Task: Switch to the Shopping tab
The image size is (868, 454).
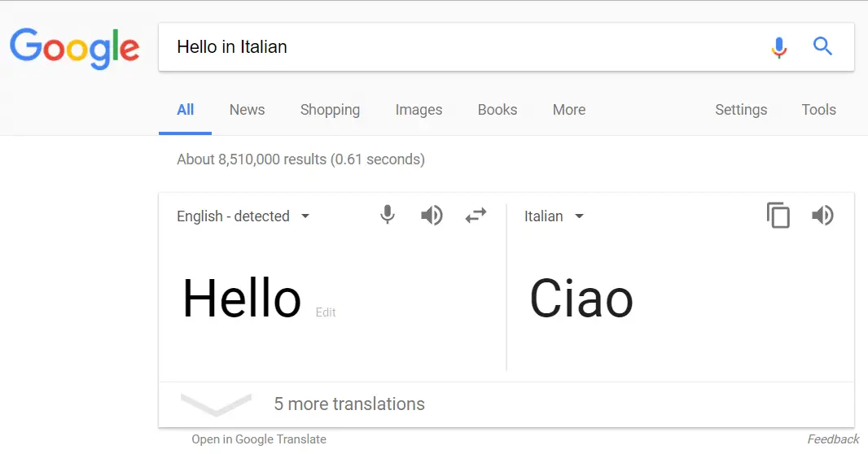Action: pos(330,110)
